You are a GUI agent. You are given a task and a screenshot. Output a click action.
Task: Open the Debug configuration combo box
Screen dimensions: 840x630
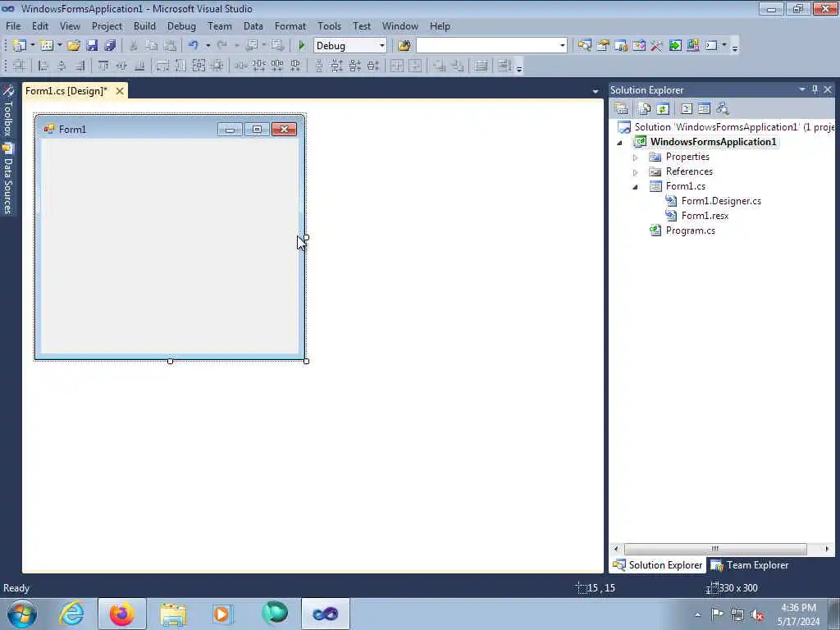[349, 46]
